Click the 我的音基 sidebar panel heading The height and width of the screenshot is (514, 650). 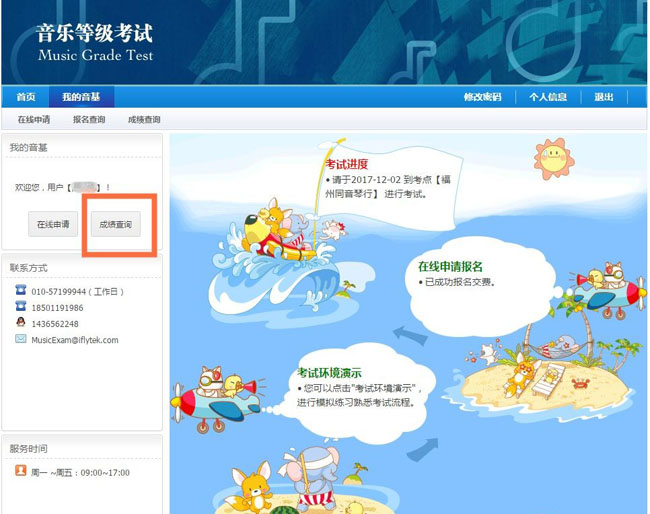tap(29, 148)
